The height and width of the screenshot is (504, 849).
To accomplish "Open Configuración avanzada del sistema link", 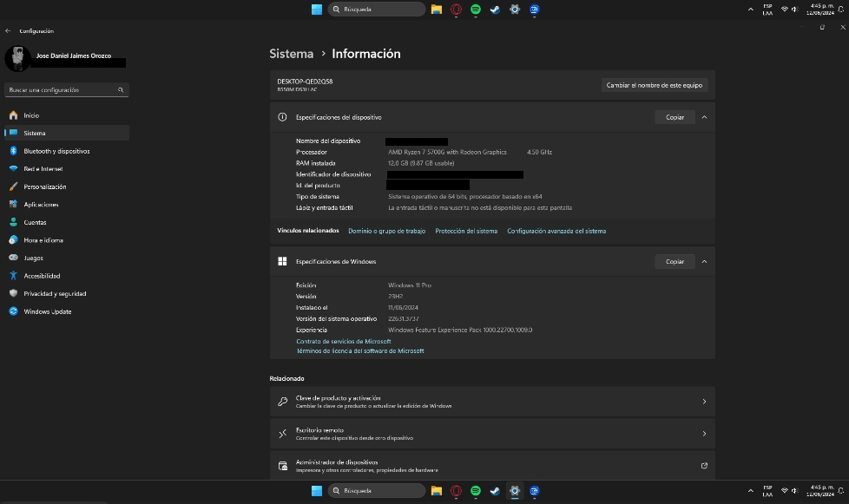I will (x=556, y=231).
